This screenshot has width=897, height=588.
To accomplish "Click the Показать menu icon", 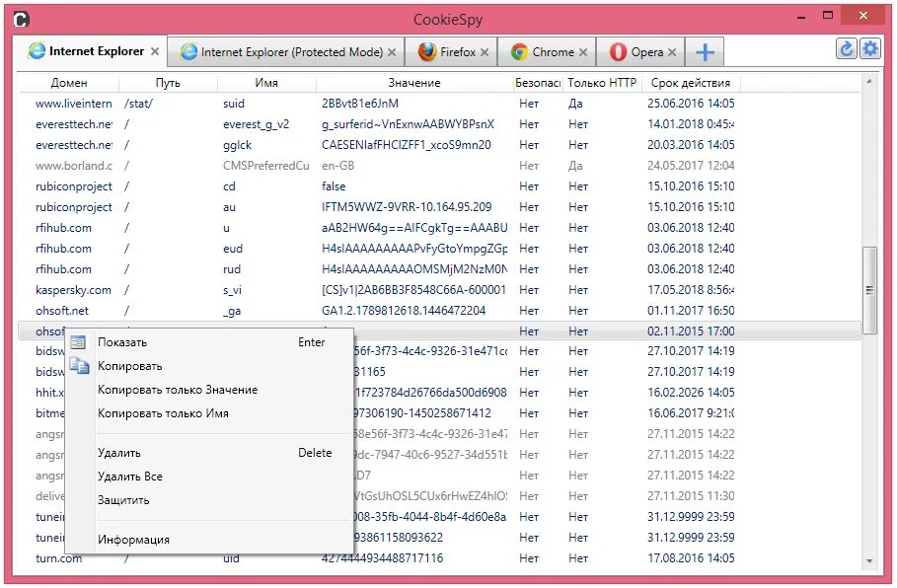I will [x=78, y=342].
